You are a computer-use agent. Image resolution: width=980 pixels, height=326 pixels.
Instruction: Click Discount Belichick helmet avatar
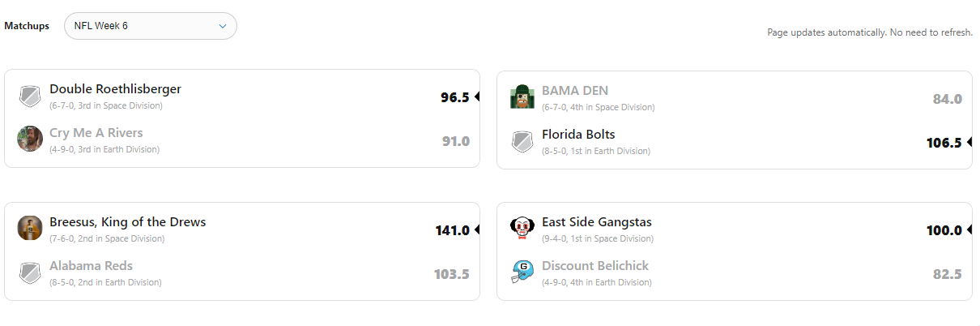522,272
